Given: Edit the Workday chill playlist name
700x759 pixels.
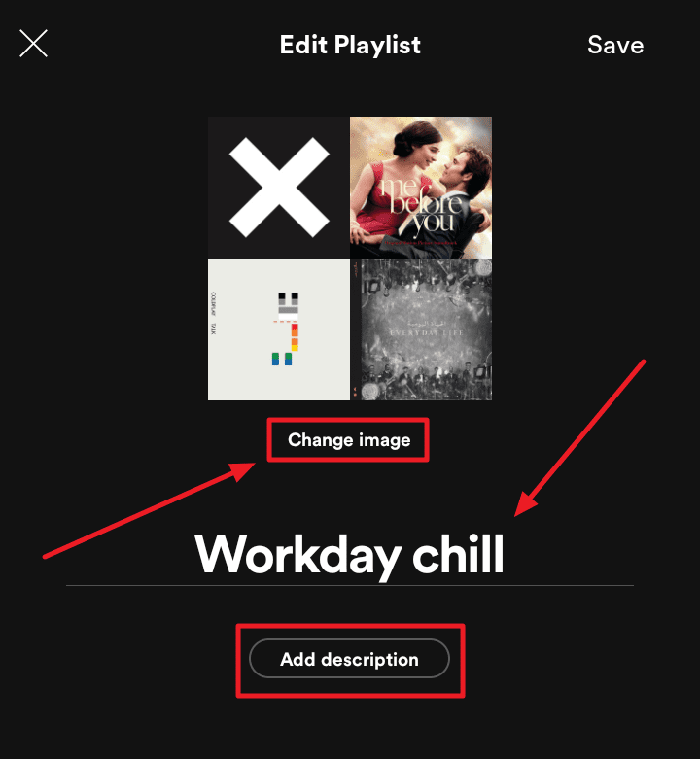Looking at the screenshot, I should tap(350, 555).
